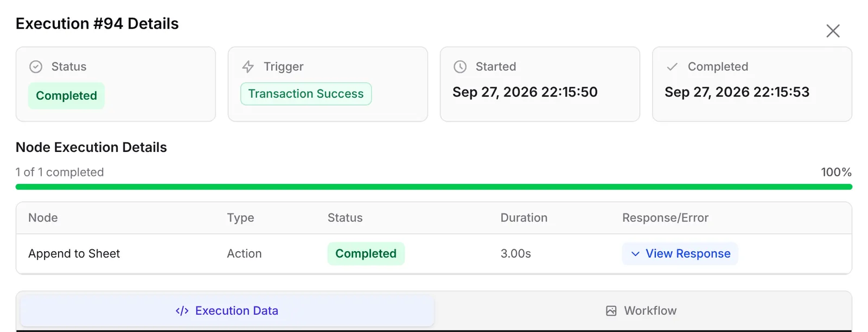Click the Started timestamp Sep 27, 2026 22:15:50
Viewport: 868px width, 332px height.
[x=525, y=92]
